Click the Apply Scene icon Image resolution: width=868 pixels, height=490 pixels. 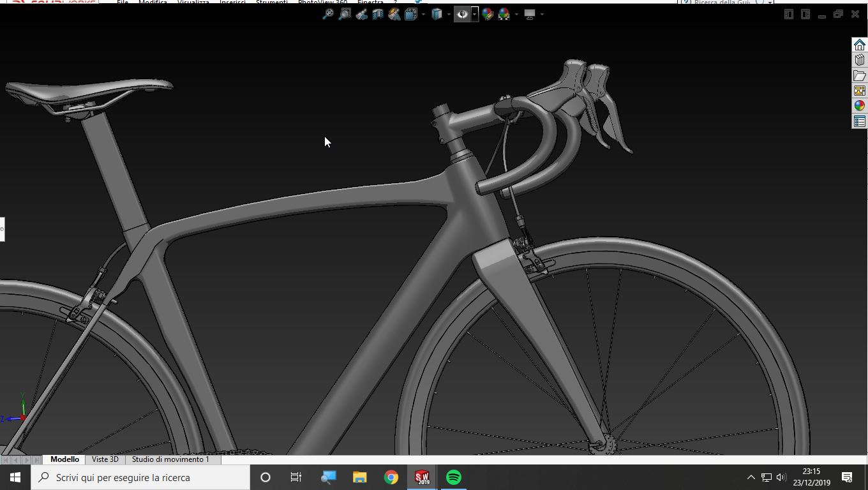click(504, 14)
